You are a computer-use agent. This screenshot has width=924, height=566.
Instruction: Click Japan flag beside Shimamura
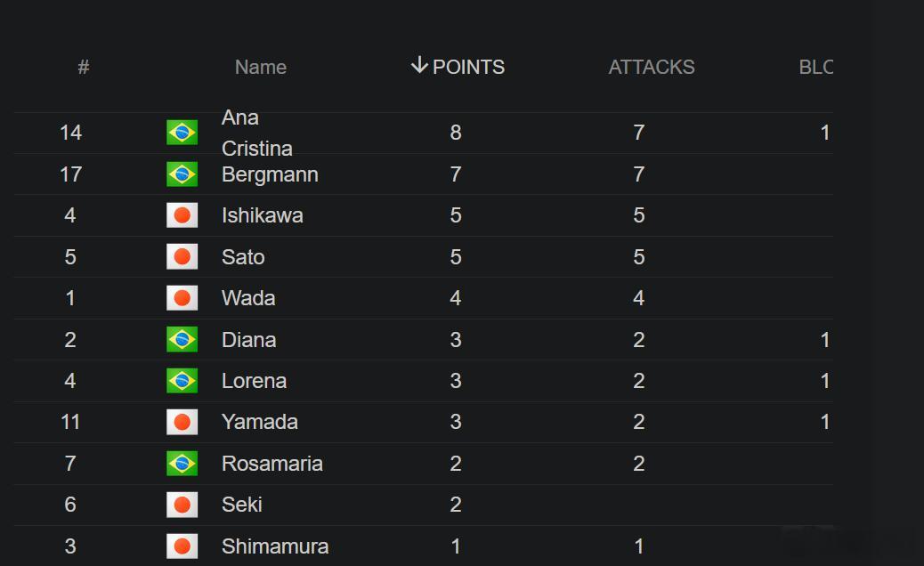pyautogui.click(x=182, y=546)
